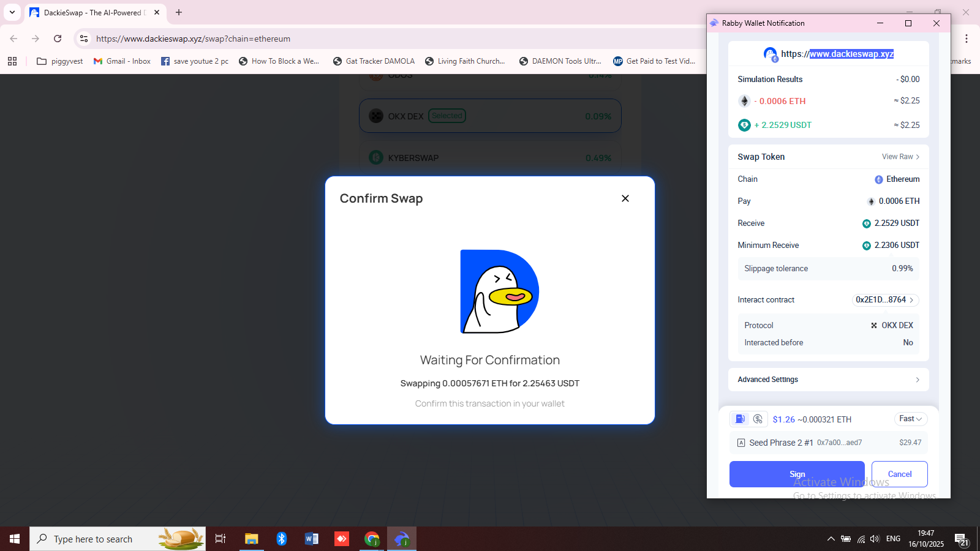Switch to the DackieSwap browser tab
This screenshot has width=980, height=551.
coord(92,12)
